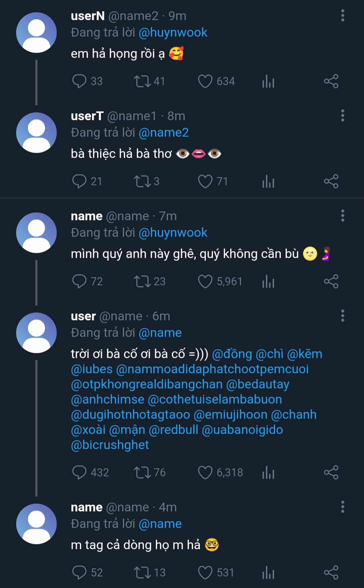
Task: Open the @redbull mention link
Action: (x=173, y=430)
